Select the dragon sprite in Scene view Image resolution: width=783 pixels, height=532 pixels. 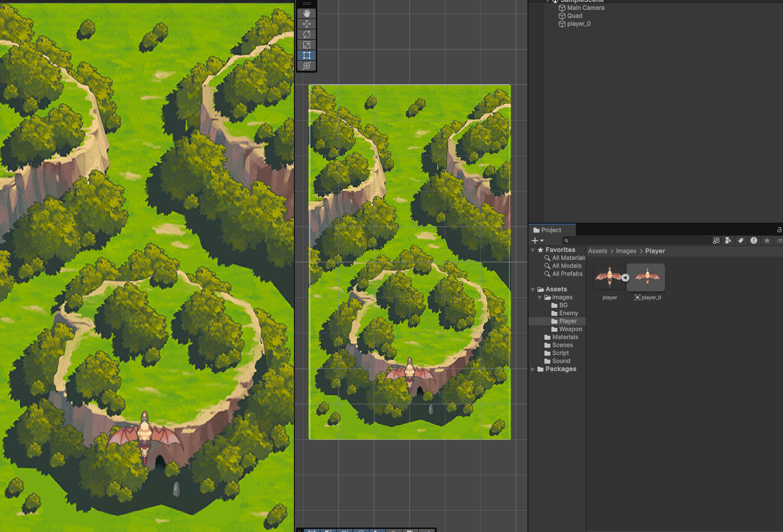tap(410, 375)
